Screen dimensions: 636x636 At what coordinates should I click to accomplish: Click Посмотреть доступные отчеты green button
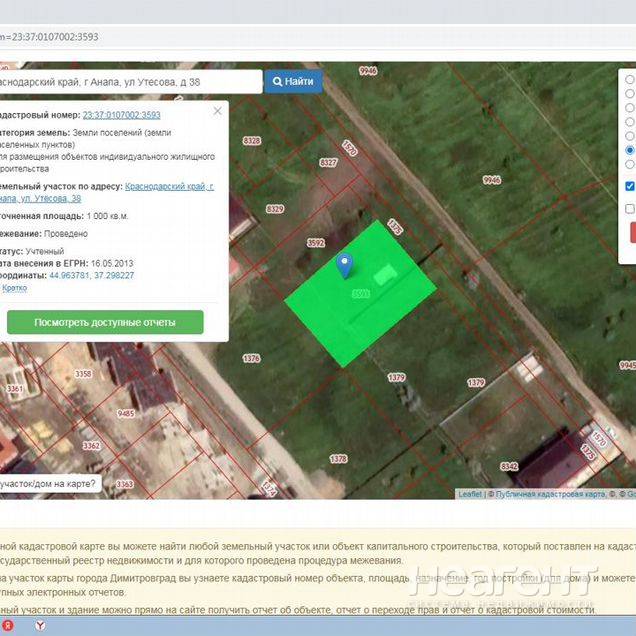click(105, 323)
